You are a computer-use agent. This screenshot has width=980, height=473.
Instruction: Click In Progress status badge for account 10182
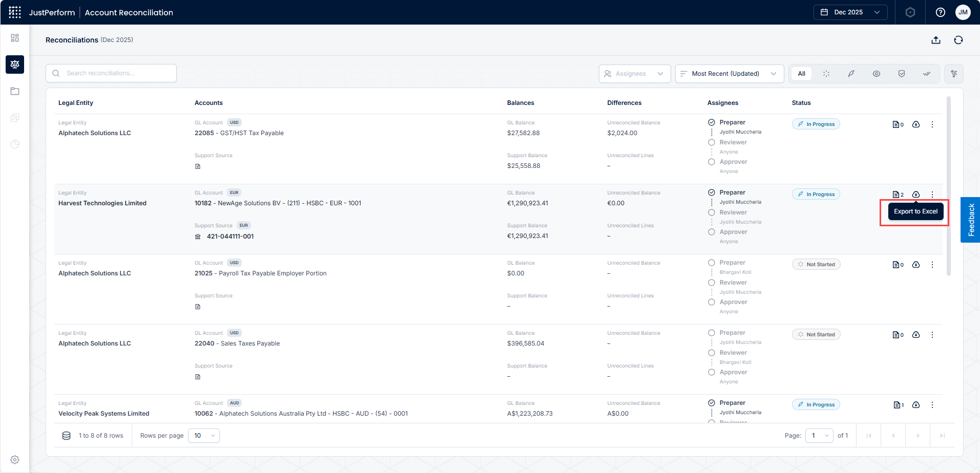point(816,195)
